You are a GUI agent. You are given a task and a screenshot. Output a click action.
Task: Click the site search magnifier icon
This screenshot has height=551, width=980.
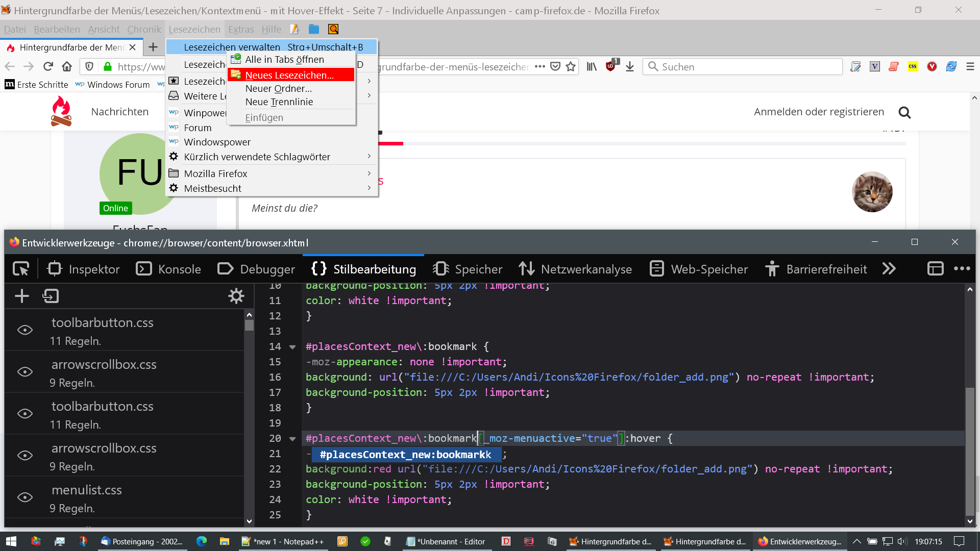pos(904,112)
